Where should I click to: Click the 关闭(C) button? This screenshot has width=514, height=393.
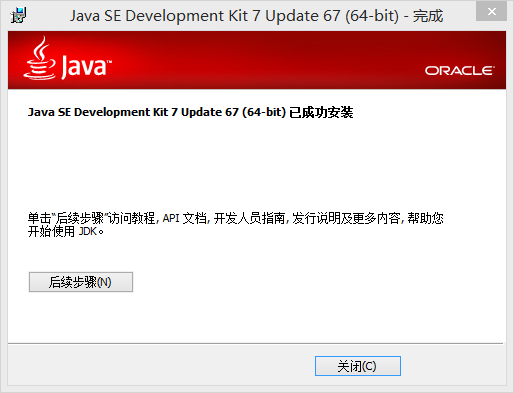point(358,366)
